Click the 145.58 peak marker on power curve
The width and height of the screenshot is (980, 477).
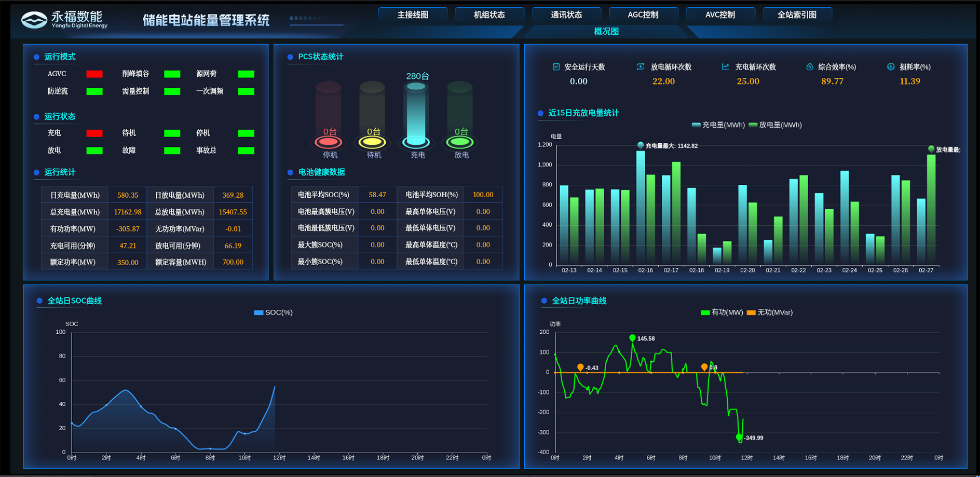632,338
